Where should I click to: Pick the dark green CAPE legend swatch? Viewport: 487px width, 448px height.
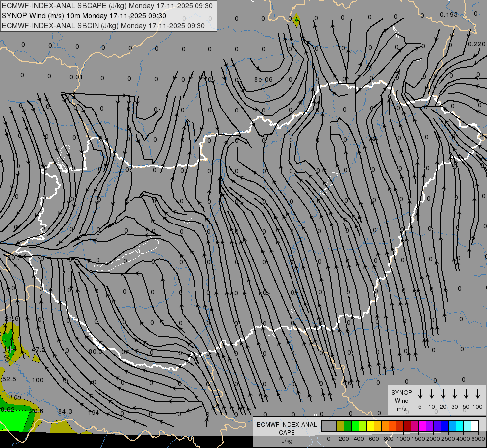348,426
